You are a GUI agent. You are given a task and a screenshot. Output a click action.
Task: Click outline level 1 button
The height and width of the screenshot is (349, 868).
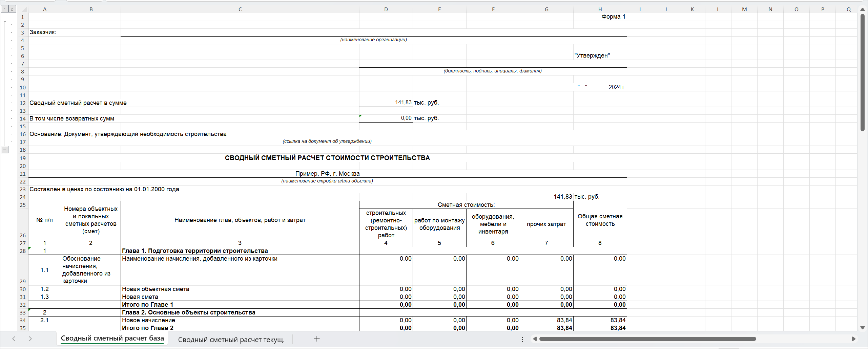pyautogui.click(x=5, y=9)
